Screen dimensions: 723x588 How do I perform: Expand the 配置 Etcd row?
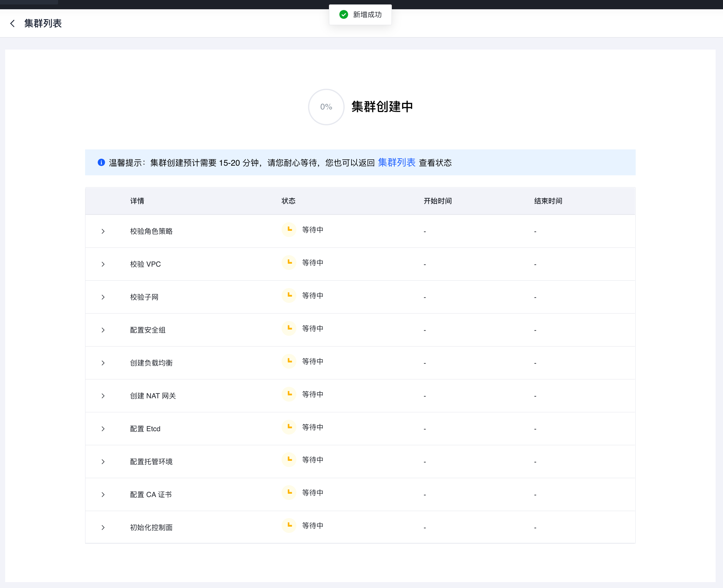[x=103, y=429]
